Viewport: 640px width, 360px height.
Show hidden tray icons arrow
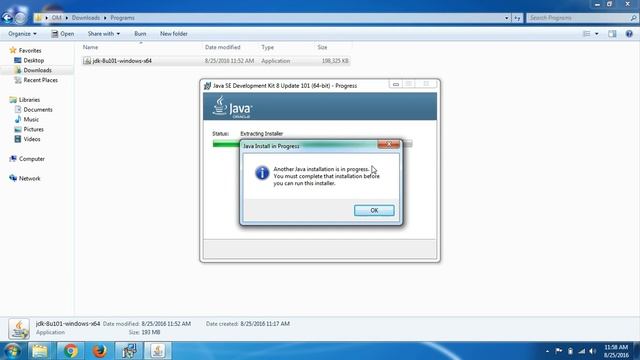(547, 351)
